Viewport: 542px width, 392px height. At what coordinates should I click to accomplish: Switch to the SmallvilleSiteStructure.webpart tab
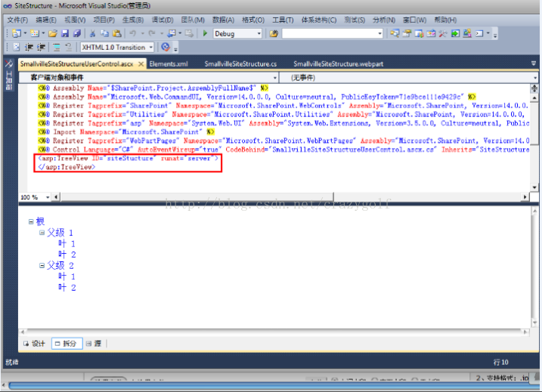[x=339, y=64]
